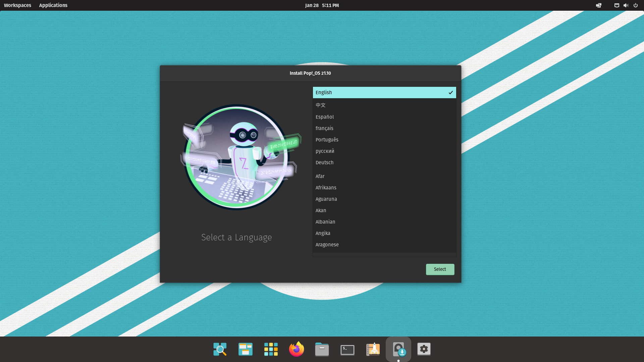The width and height of the screenshot is (644, 362).
Task: Show the applications grid from the dock
Action: click(271, 349)
